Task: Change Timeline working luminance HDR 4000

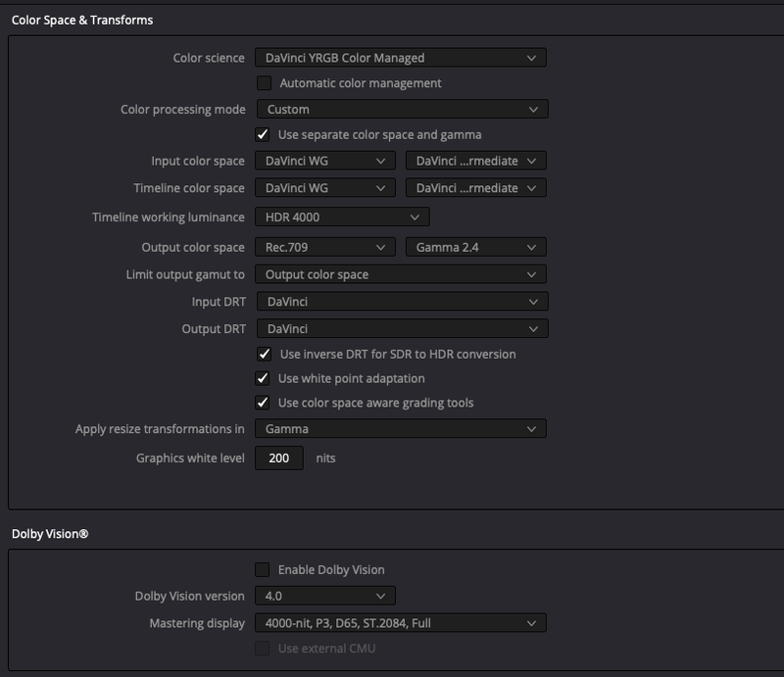Action: coord(341,218)
